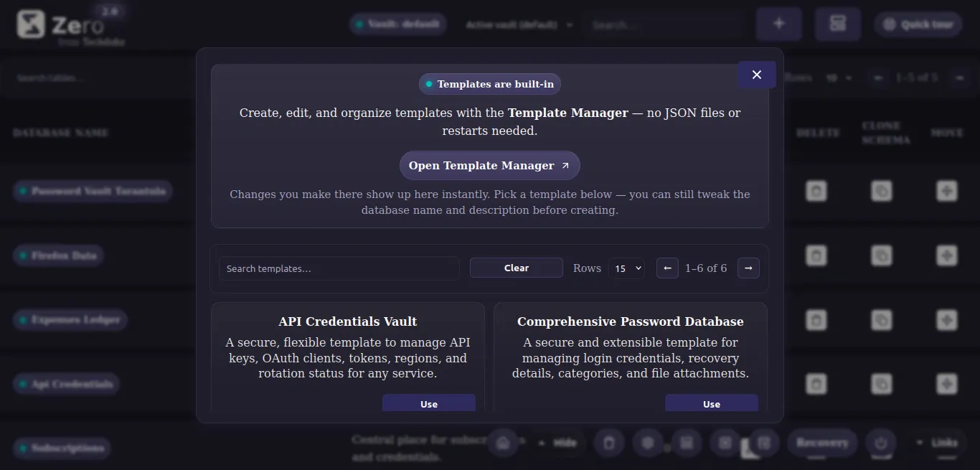Open the Recovery option in bottom bar
980x470 pixels.
click(822, 443)
